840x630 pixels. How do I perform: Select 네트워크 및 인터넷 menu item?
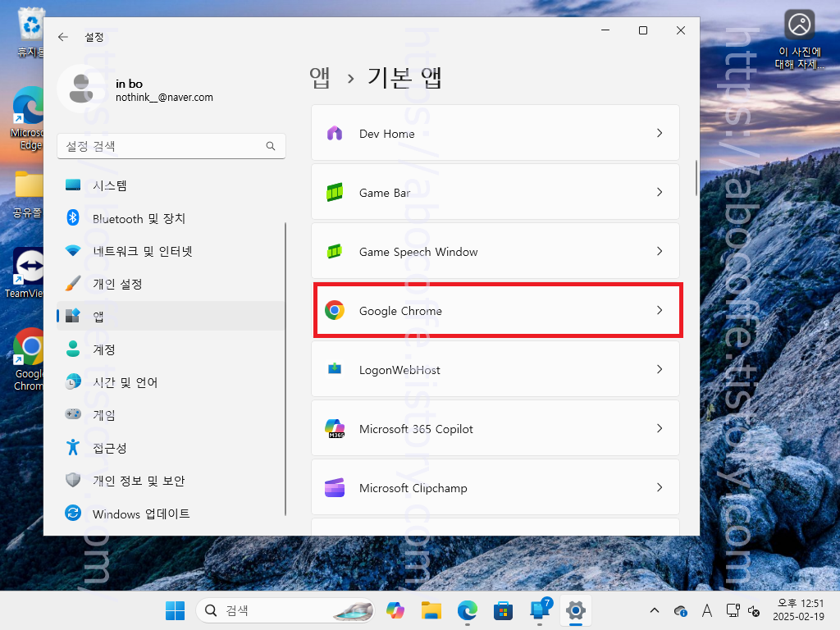[x=171, y=251]
